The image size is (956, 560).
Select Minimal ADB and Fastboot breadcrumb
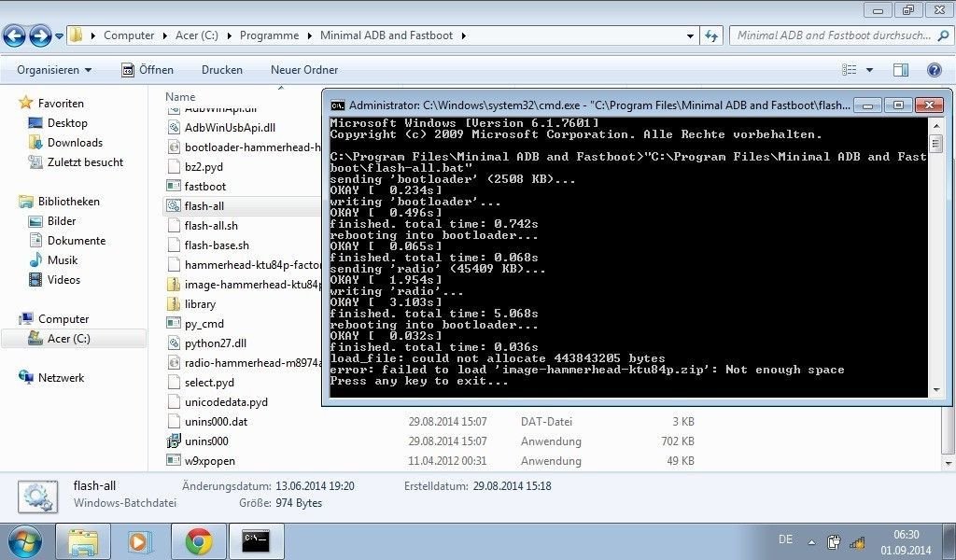click(x=387, y=35)
